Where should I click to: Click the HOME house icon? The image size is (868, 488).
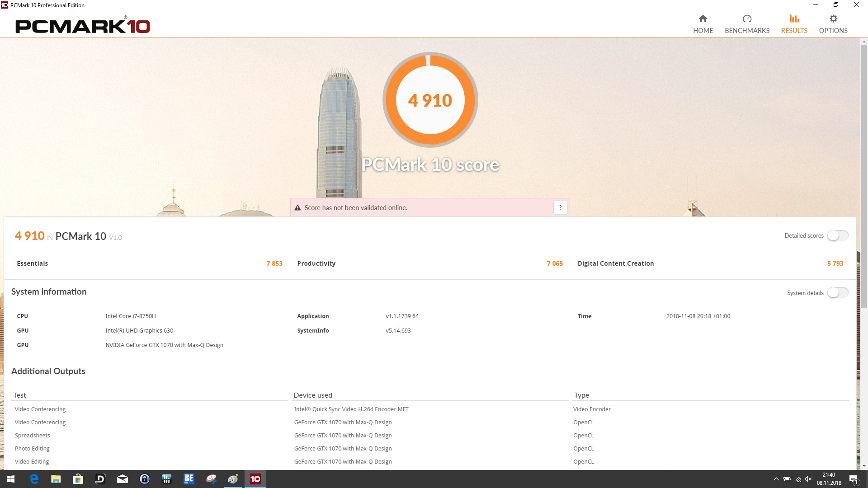pos(703,19)
